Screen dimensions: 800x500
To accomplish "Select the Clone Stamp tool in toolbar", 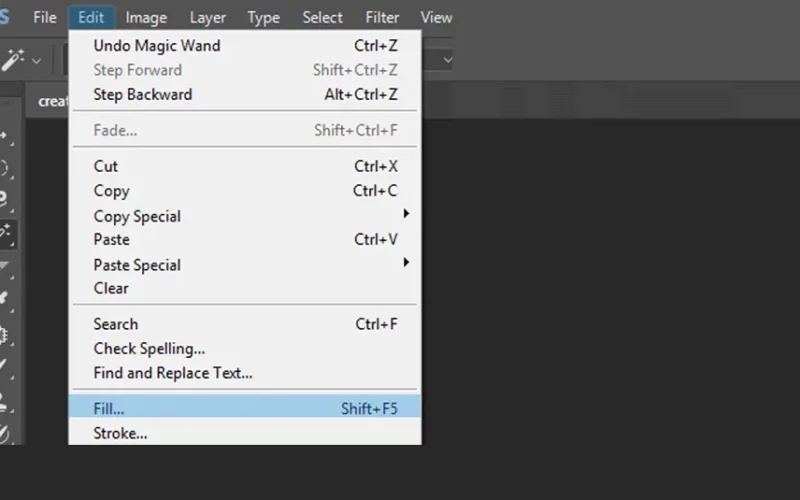I will click(x=5, y=402).
